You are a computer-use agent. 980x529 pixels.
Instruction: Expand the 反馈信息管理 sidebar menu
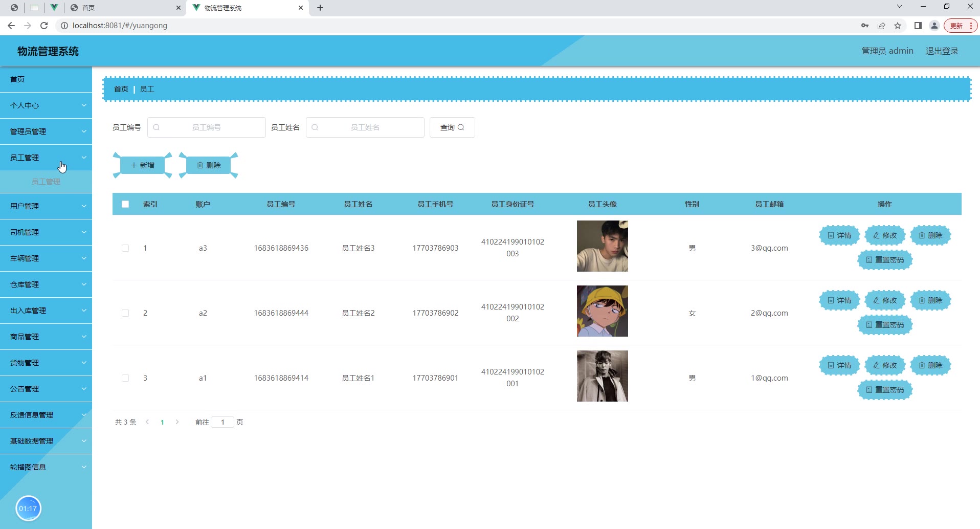46,415
